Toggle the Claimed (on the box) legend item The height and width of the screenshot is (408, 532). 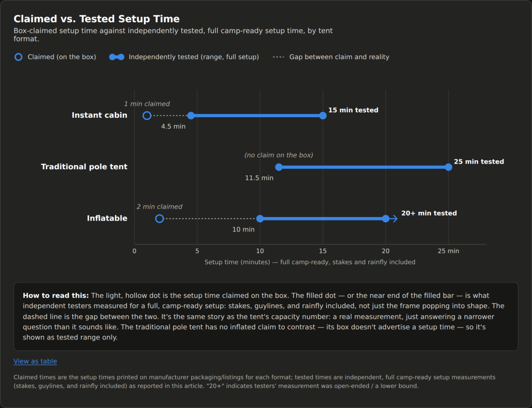coord(55,57)
